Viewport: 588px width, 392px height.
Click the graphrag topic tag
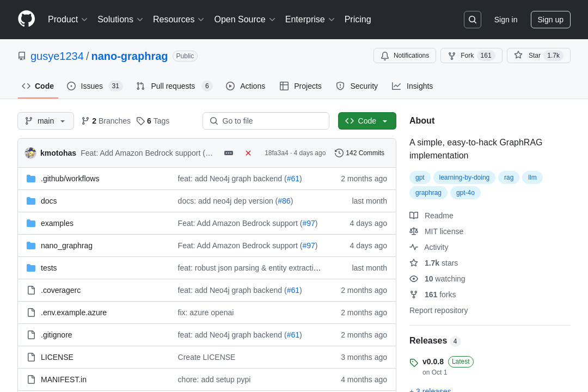[x=428, y=193]
